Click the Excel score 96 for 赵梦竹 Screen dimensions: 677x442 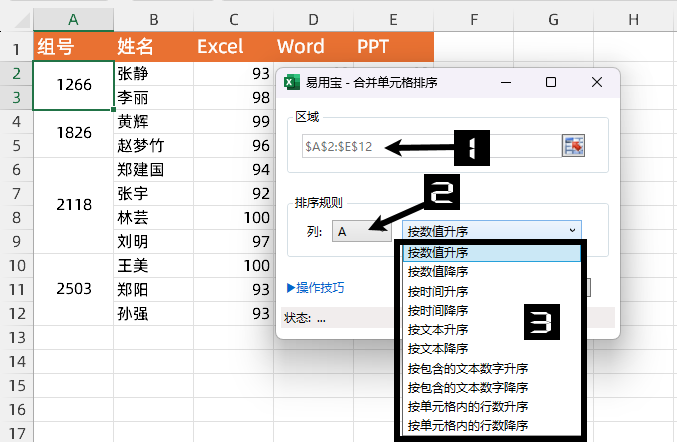[x=234, y=145]
